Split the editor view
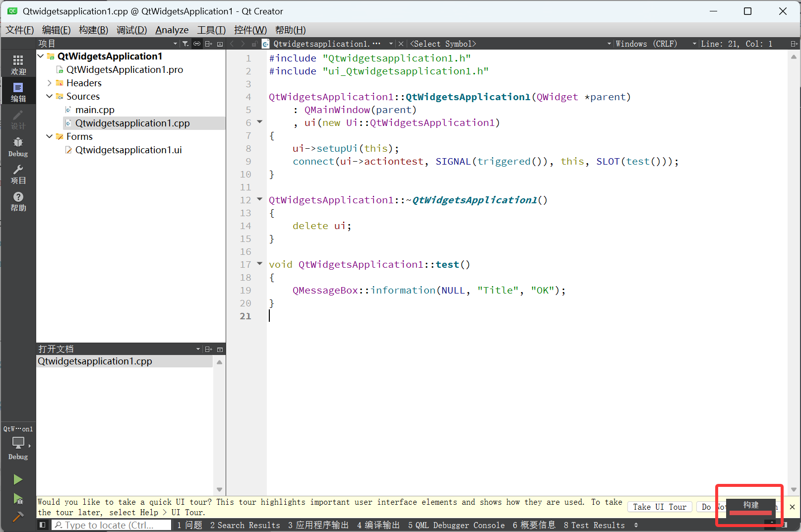The image size is (801, 532). 794,44
